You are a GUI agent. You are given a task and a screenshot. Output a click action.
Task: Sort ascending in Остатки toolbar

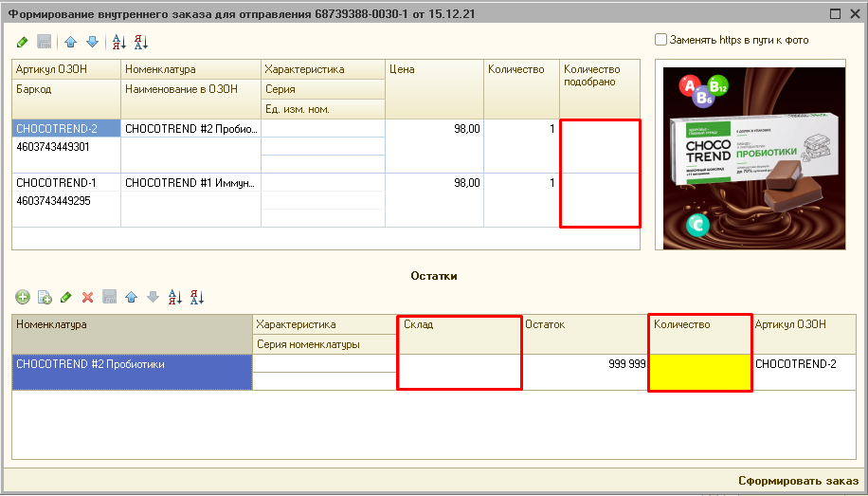[x=175, y=297]
